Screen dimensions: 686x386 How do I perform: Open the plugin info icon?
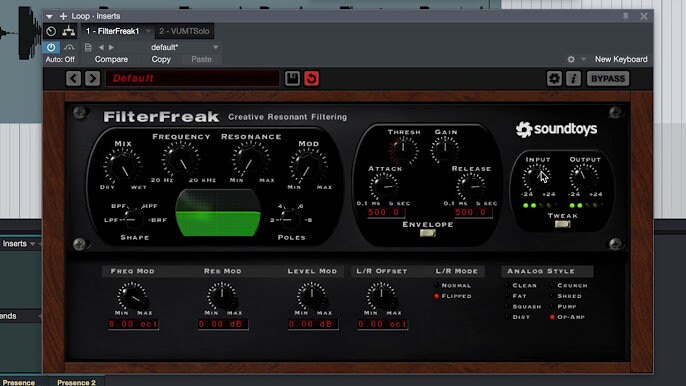tap(573, 79)
